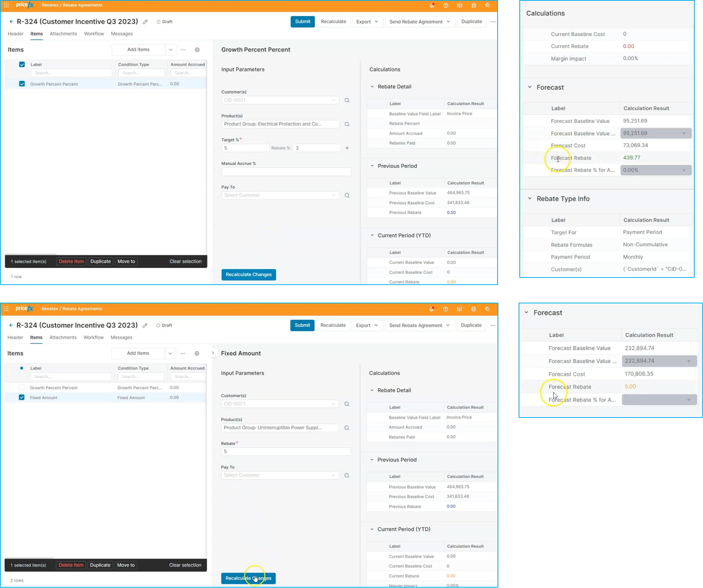Open Customer(s) CID-0001 dropdown in upper window
The height and width of the screenshot is (588, 703).
(280, 100)
